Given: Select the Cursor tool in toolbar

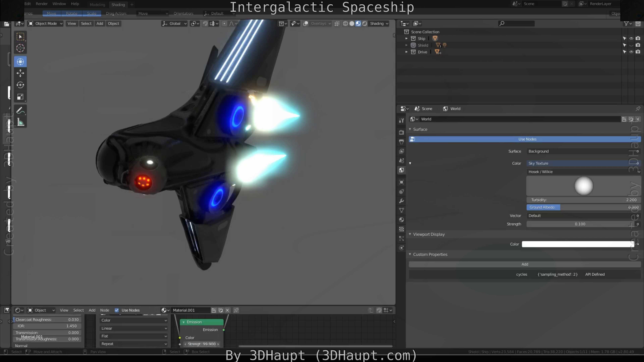Looking at the screenshot, I should (20, 48).
